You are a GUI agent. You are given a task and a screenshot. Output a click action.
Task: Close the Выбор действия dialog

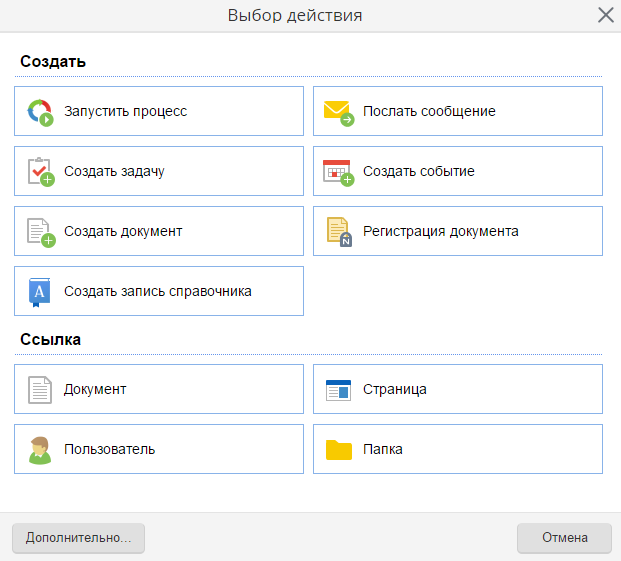click(606, 15)
